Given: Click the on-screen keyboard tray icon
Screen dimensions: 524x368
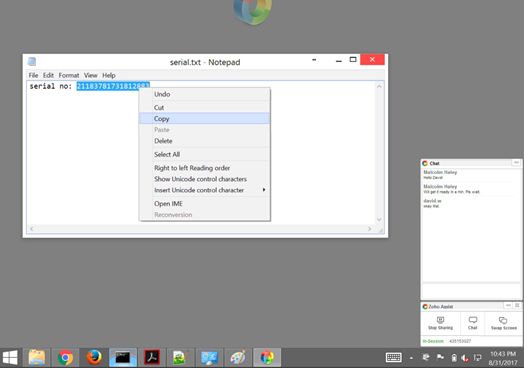Looking at the screenshot, I should tap(394, 357).
